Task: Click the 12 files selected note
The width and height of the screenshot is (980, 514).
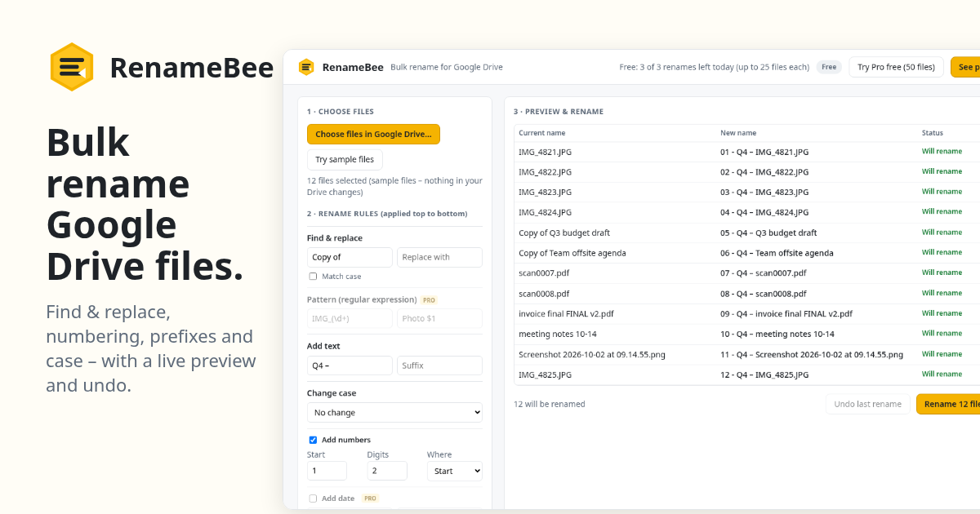Action: (394, 186)
